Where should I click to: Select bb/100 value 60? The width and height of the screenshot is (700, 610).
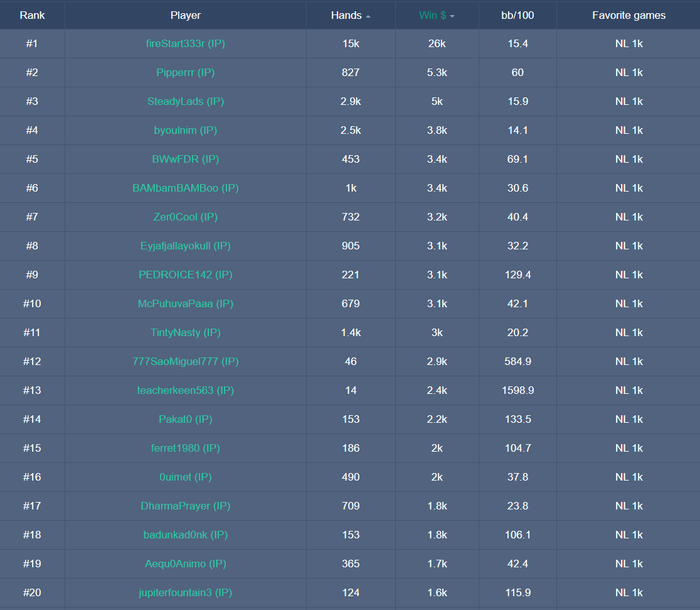pyautogui.click(x=517, y=72)
